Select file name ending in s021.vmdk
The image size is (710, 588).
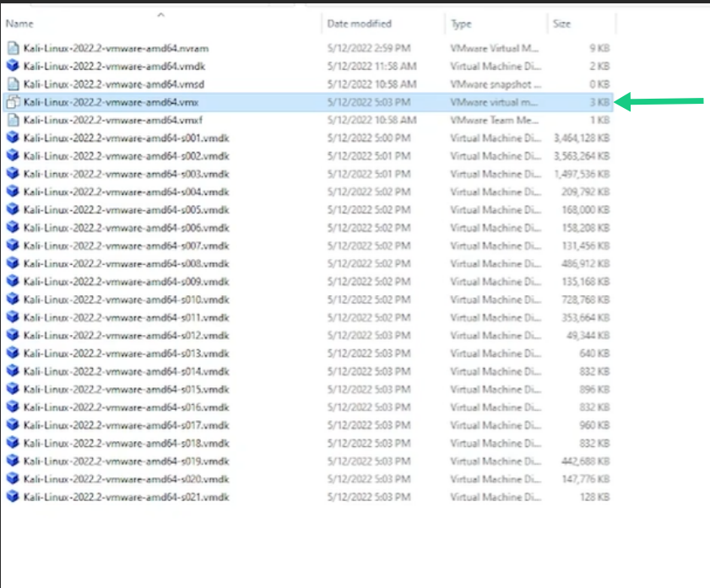tap(127, 497)
